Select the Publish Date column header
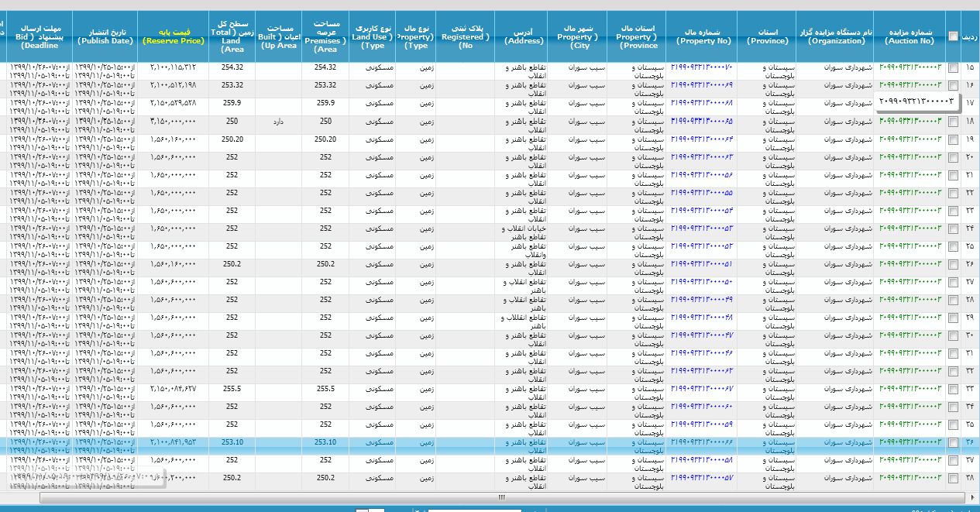This screenshot has height=512, width=980. click(x=105, y=36)
